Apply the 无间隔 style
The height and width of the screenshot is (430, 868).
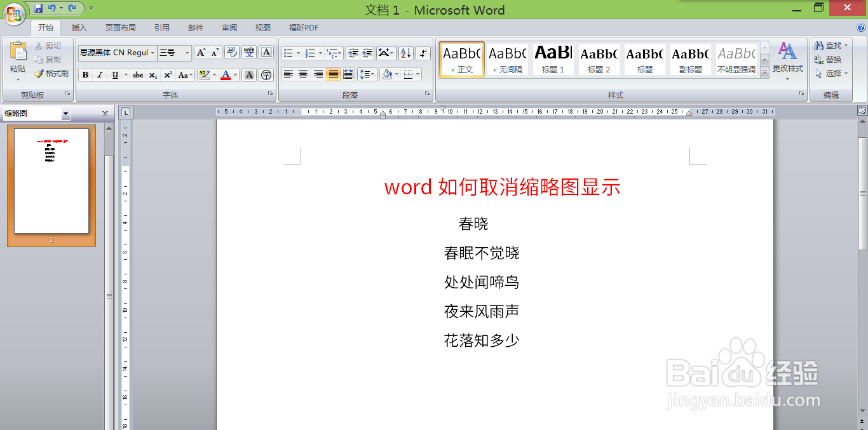click(507, 60)
